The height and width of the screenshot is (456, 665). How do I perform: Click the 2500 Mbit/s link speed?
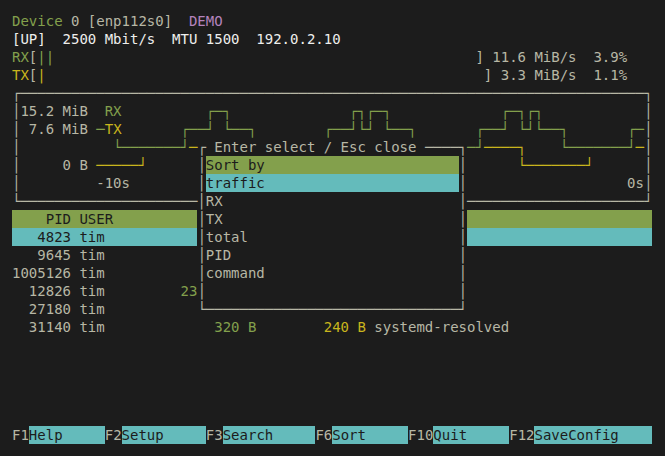coord(109,39)
